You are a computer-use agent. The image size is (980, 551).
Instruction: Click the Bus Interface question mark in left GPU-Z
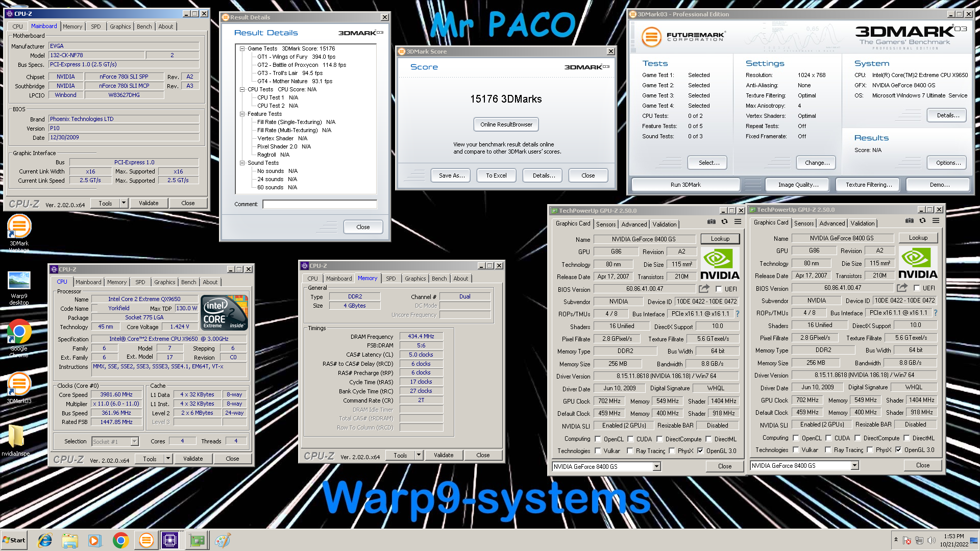pos(737,314)
